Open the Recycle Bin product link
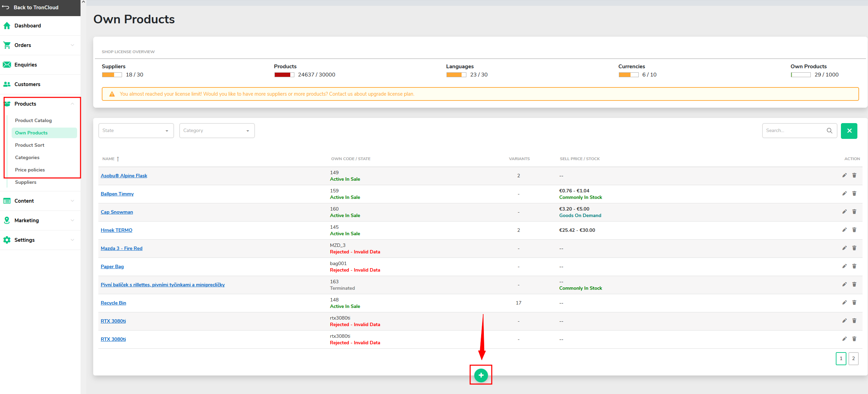Viewport: 868px width, 394px height. [x=113, y=303]
